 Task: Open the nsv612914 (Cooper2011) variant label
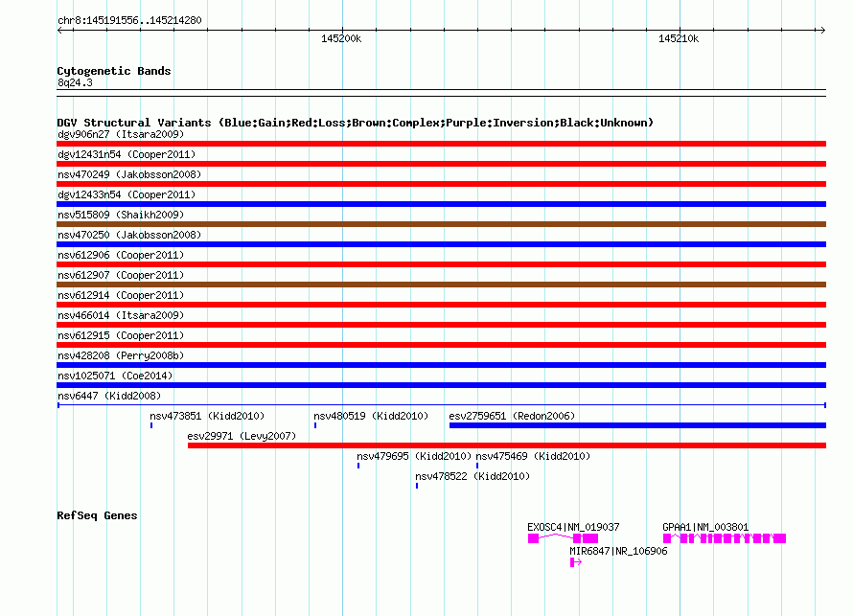click(x=121, y=295)
